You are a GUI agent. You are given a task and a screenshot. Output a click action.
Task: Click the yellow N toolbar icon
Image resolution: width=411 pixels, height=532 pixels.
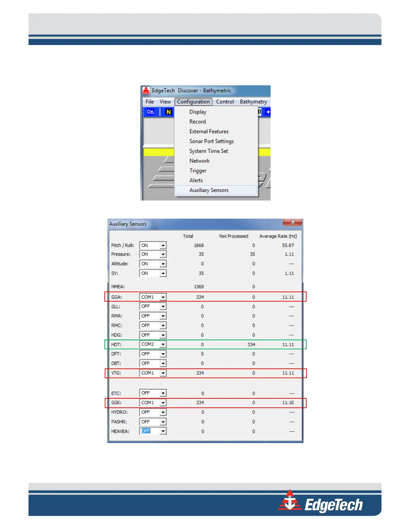pos(169,112)
